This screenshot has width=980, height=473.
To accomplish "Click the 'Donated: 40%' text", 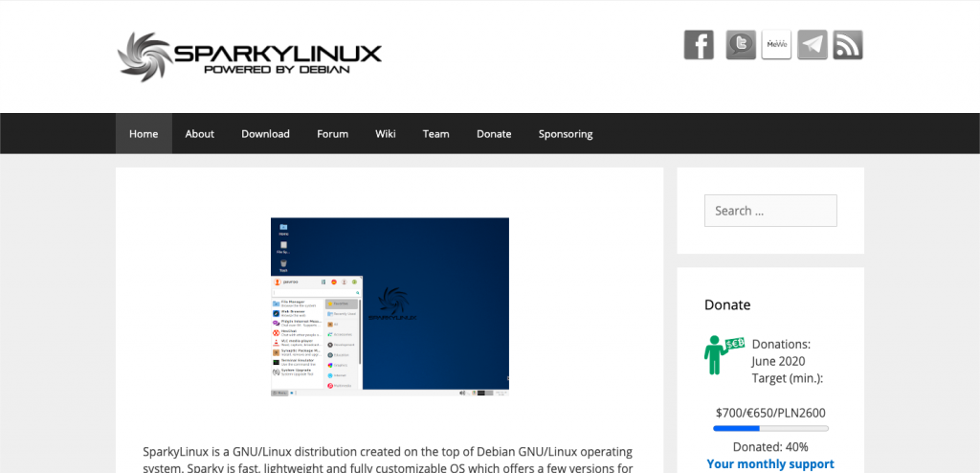I will coord(770,447).
